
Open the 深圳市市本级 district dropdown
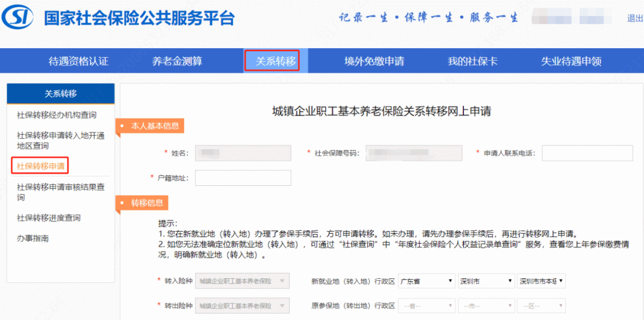coord(541,281)
